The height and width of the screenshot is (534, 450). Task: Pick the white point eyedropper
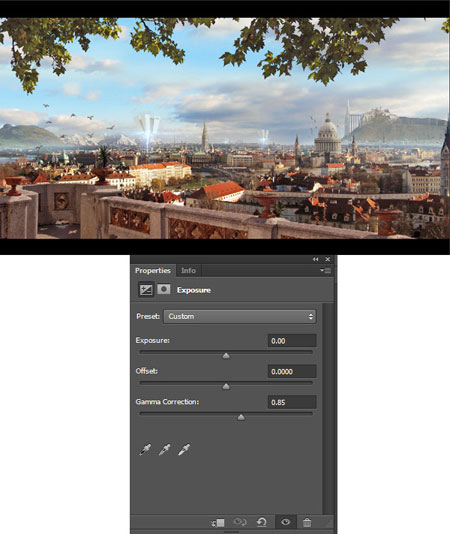tap(184, 450)
